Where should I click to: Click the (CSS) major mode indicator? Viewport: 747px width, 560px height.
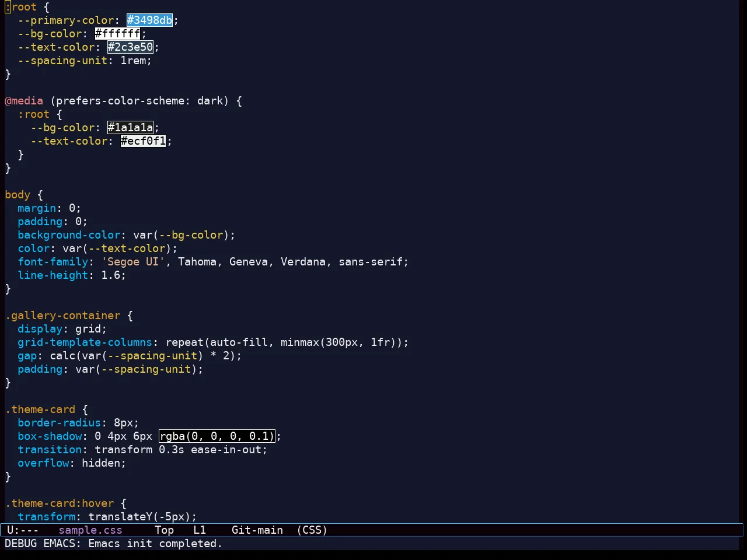tap(312, 530)
